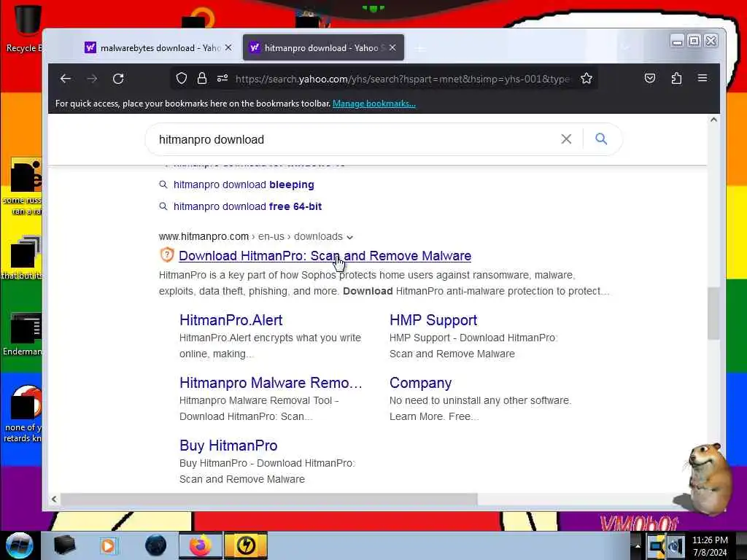This screenshot has width=747, height=560.
Task: Click the padlock site security icon
Action: pos(202,78)
